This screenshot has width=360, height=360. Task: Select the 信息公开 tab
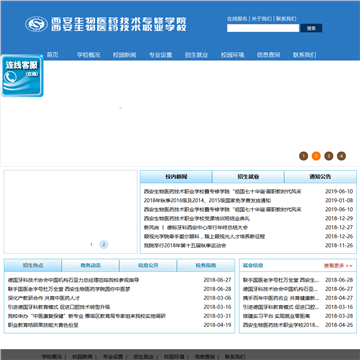click(x=148, y=265)
